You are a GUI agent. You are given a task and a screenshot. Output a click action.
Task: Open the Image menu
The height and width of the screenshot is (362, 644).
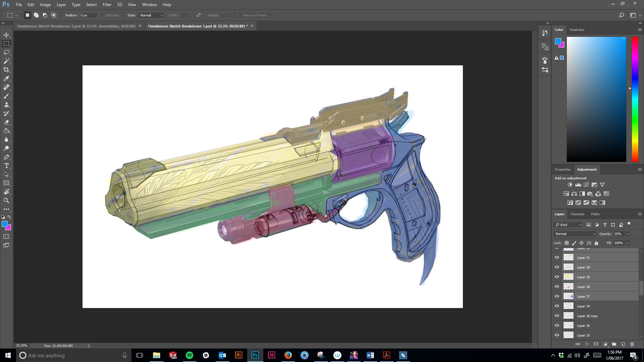[45, 5]
